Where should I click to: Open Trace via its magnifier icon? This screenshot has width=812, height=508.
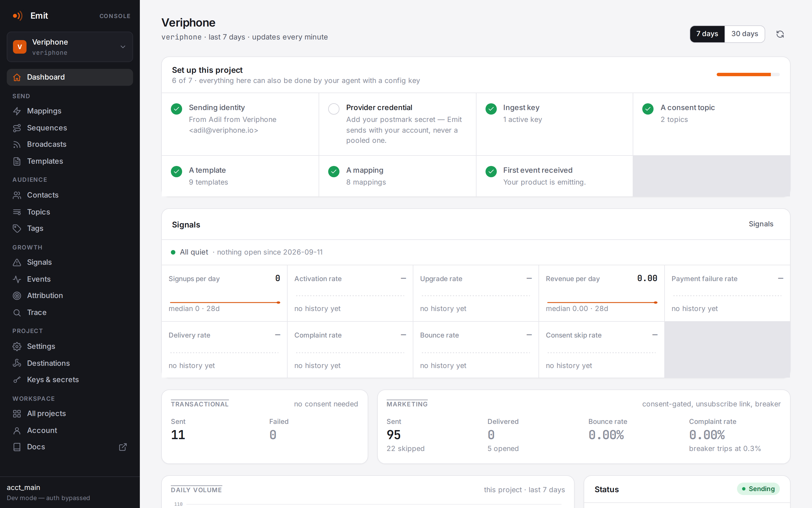point(17,312)
